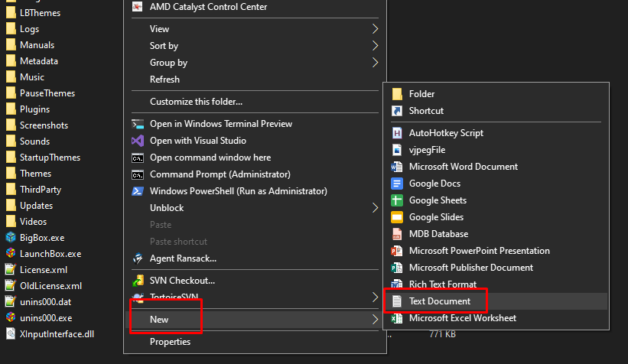The image size is (628, 364).
Task: Select the New menu entry
Action: (x=255, y=320)
